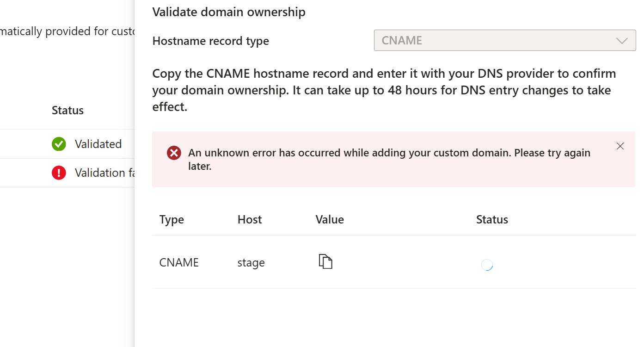Click the green Validated checkmark icon
The height and width of the screenshot is (347, 644).
[59, 144]
